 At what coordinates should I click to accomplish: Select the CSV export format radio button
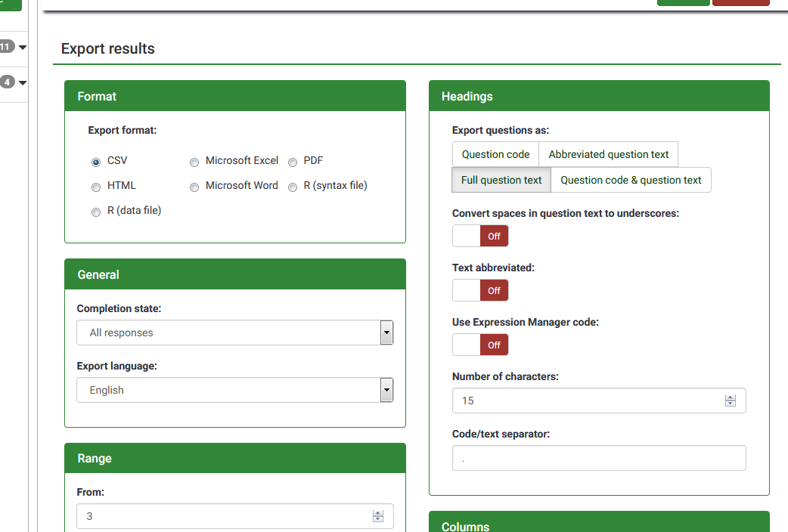pyautogui.click(x=96, y=162)
